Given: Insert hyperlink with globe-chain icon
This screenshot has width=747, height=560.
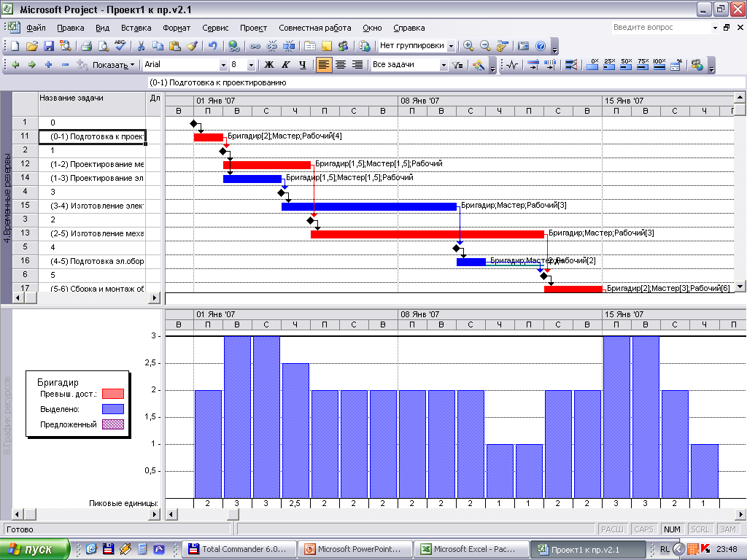Looking at the screenshot, I should pos(233,46).
